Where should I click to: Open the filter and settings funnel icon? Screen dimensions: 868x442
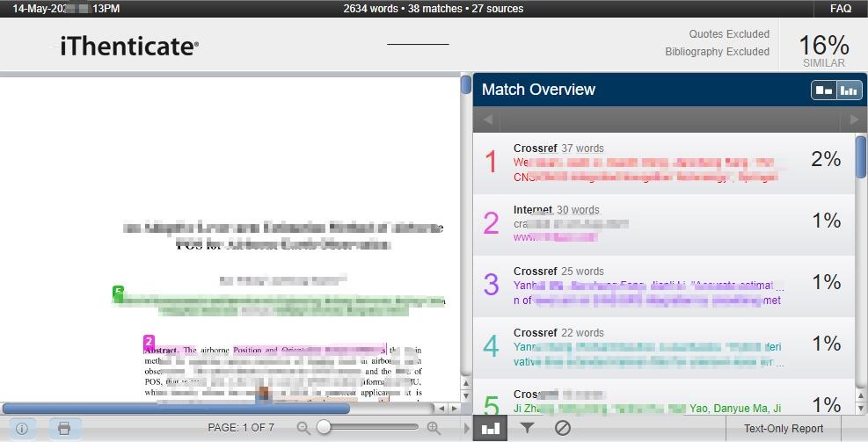[527, 428]
